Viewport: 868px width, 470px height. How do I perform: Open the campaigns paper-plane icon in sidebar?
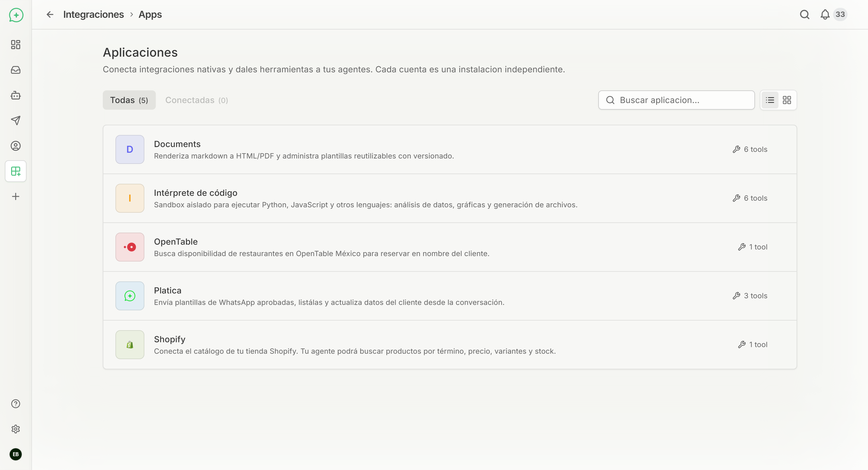click(x=15, y=121)
